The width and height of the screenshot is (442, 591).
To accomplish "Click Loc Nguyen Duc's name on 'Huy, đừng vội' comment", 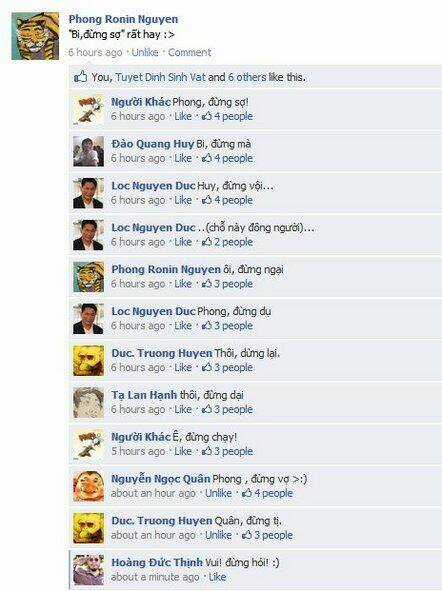I will (x=153, y=186).
